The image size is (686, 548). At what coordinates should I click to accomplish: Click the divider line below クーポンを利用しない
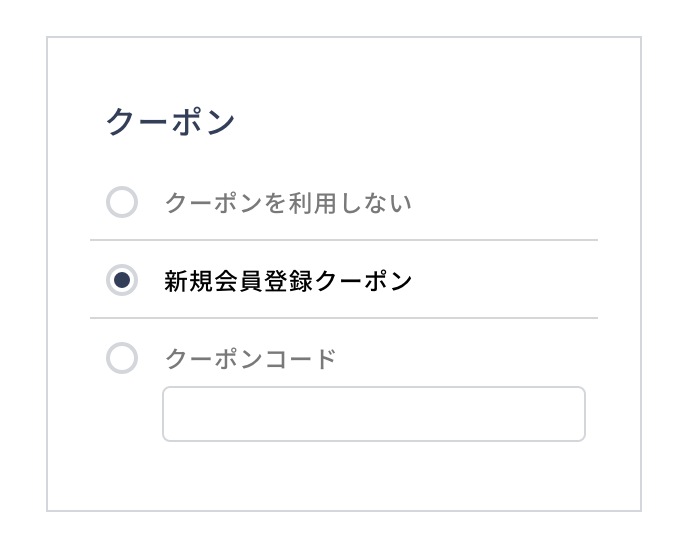point(344,240)
